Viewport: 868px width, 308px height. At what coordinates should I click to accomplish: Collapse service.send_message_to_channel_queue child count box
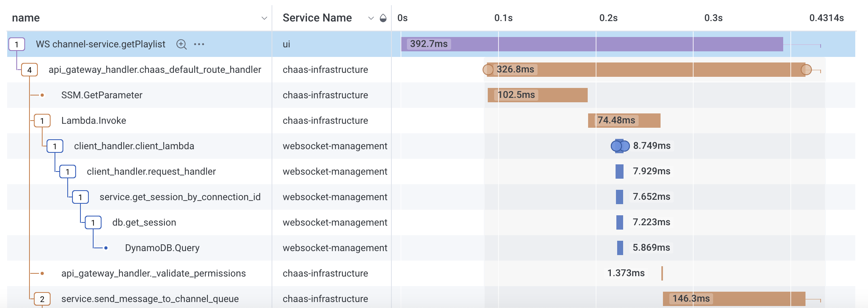tap(42, 299)
